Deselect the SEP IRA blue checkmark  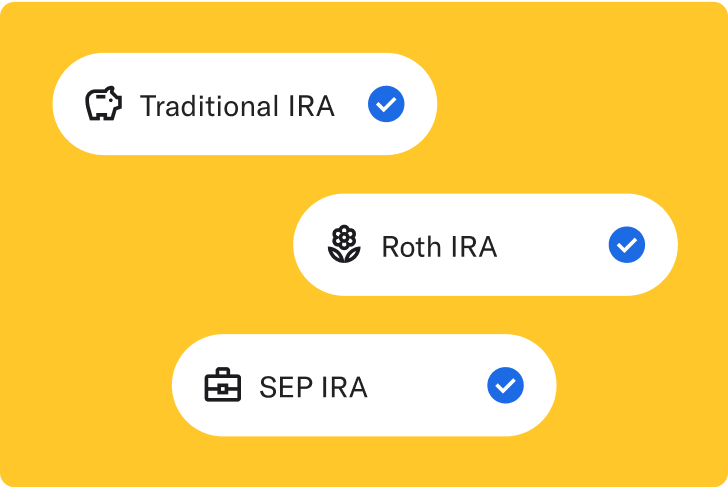tap(506, 385)
